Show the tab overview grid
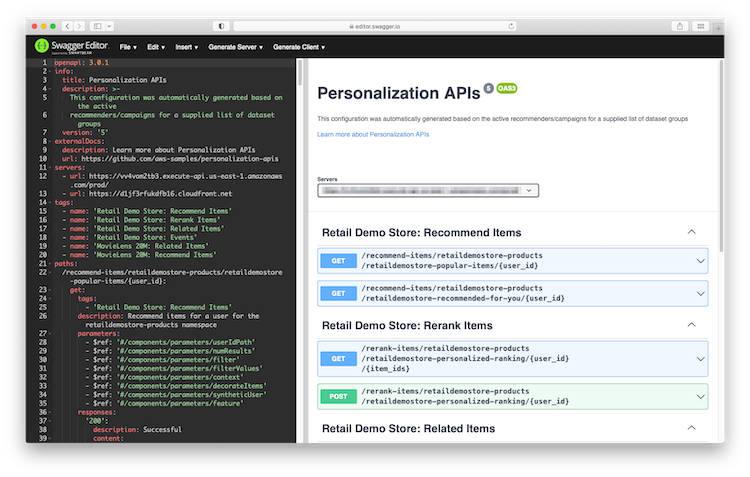750x477 pixels. click(701, 26)
